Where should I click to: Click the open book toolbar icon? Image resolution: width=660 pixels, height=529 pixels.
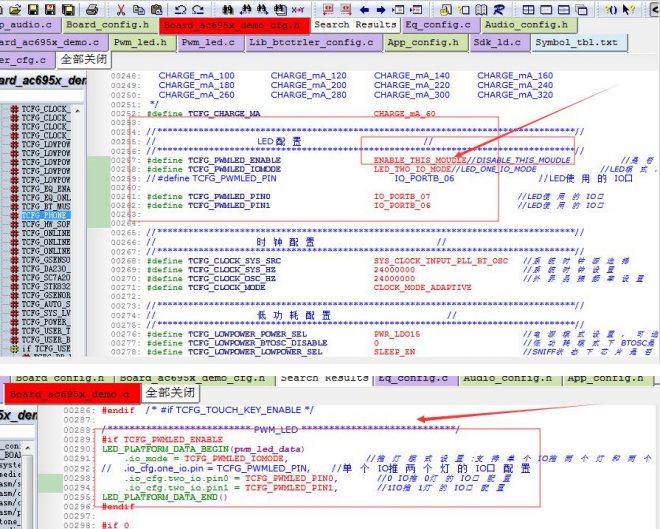click(481, 9)
